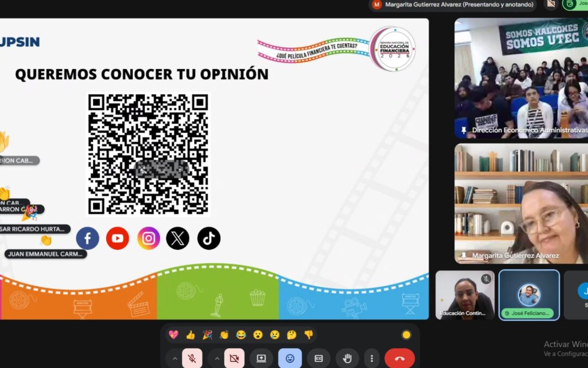The height and width of the screenshot is (368, 588).
Task: Click the Instagram icon on the slide
Action: pos(149,238)
